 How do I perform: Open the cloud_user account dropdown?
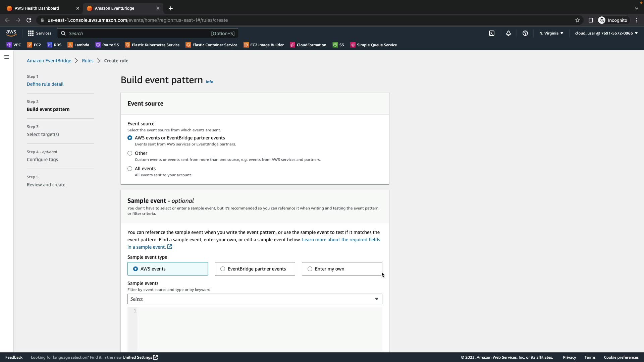(606, 33)
